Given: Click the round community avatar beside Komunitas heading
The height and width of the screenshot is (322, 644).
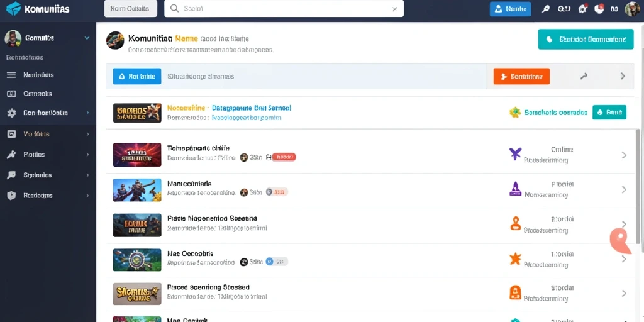Looking at the screenshot, I should click(x=115, y=40).
